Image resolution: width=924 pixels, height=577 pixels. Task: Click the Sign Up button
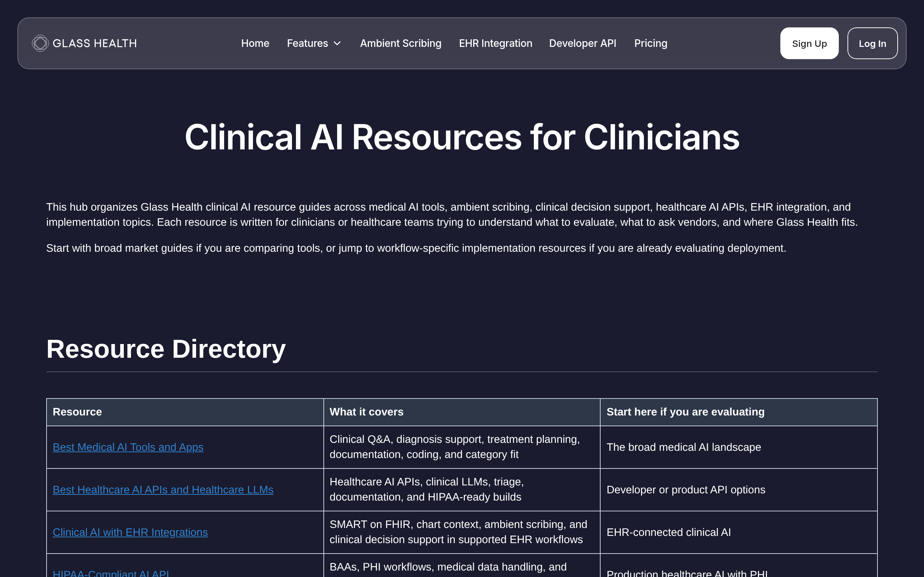click(x=809, y=43)
